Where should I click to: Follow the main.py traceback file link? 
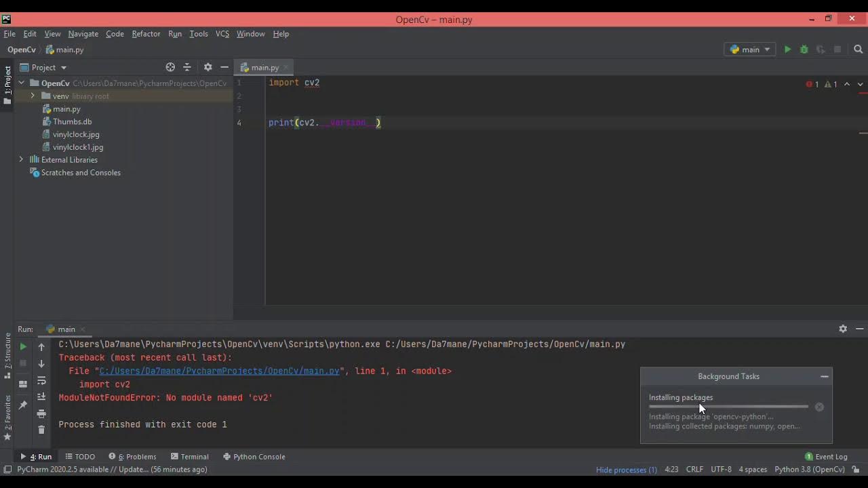(219, 371)
